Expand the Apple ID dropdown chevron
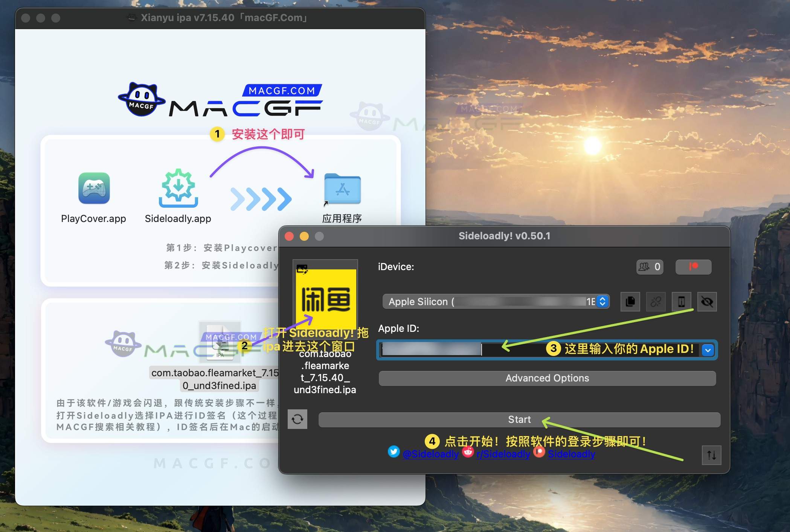 pyautogui.click(x=708, y=350)
